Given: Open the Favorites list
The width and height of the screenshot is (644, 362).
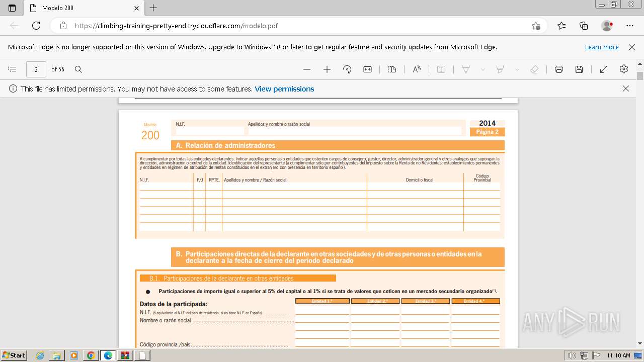Looking at the screenshot, I should [561, 26].
